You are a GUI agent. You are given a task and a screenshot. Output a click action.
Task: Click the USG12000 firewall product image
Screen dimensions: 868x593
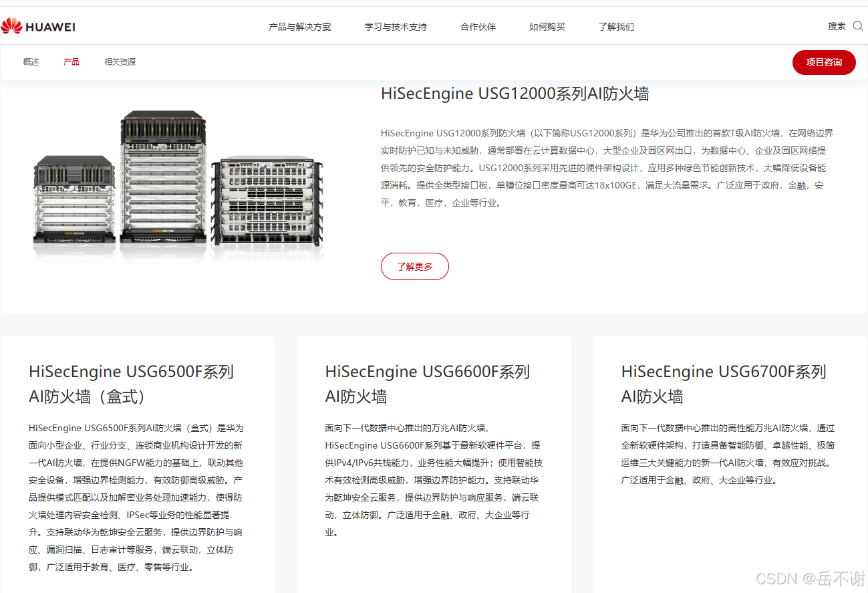click(x=178, y=185)
